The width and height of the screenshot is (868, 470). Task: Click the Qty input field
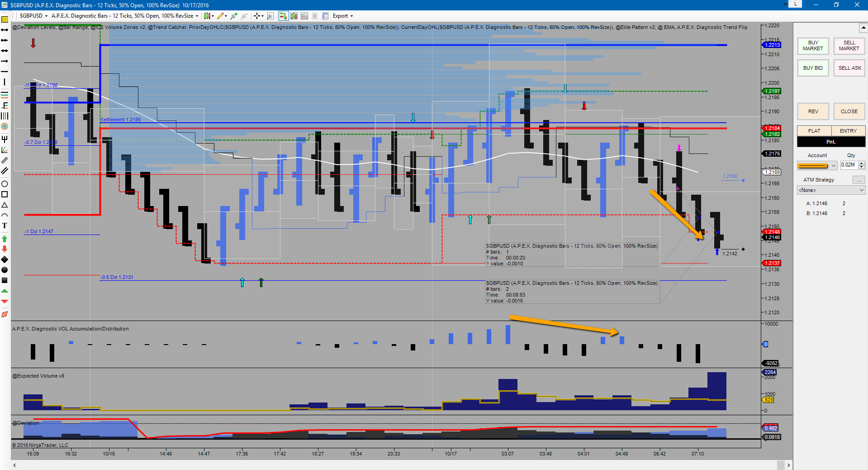[849, 165]
